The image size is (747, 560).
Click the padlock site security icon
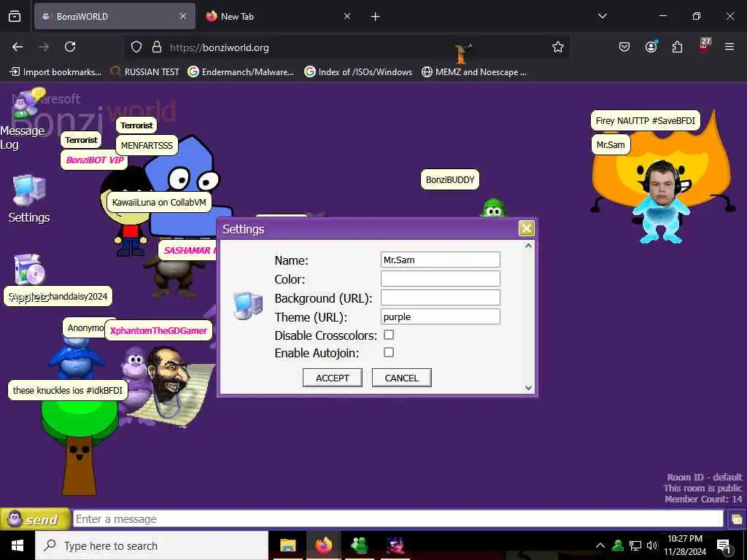pyautogui.click(x=157, y=47)
